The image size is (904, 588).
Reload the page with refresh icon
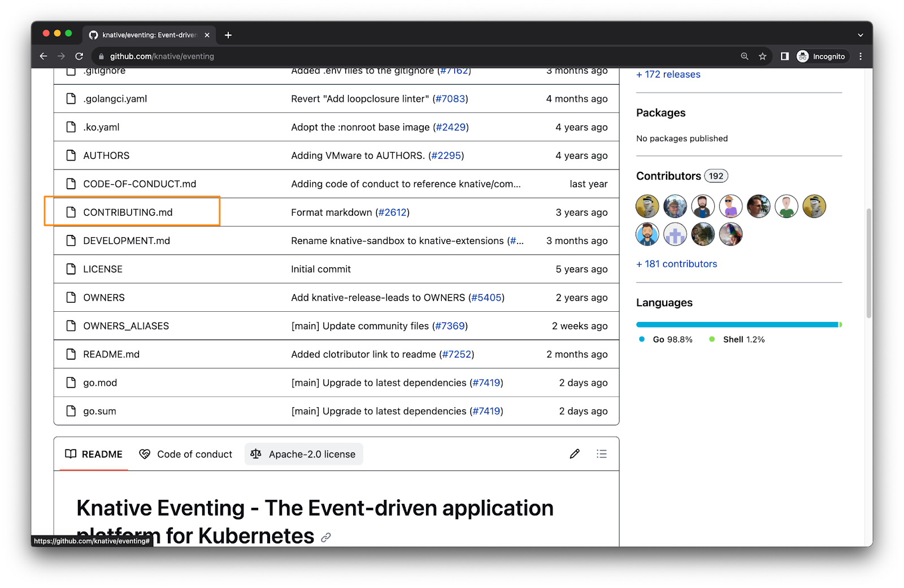(x=79, y=56)
